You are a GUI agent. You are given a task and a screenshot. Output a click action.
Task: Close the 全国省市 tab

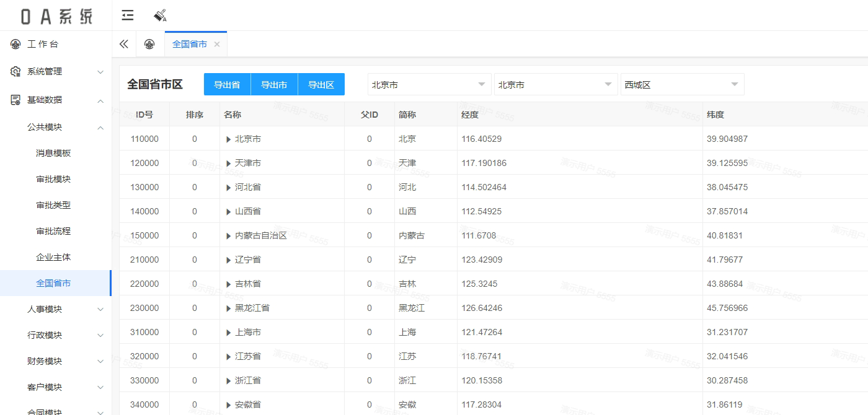[x=217, y=44]
